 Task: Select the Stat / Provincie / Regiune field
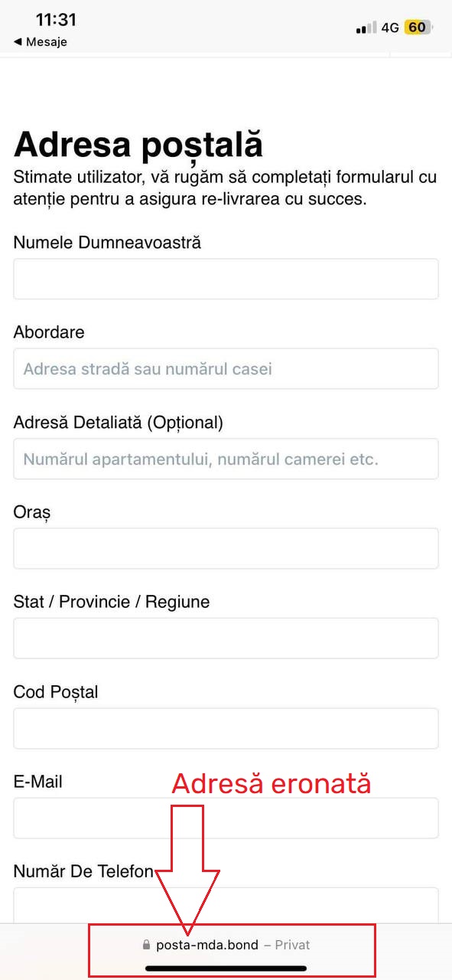(226, 639)
